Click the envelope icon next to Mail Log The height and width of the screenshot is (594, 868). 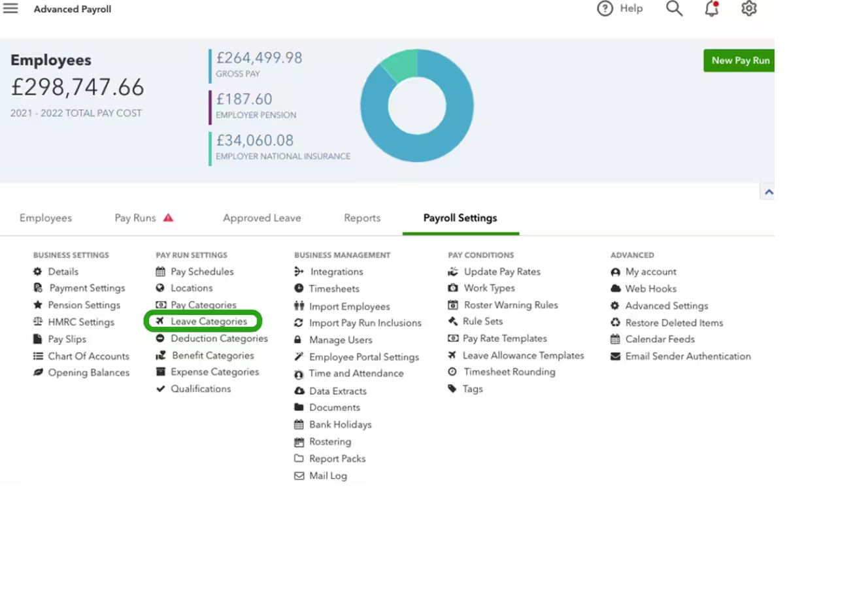[x=298, y=476]
